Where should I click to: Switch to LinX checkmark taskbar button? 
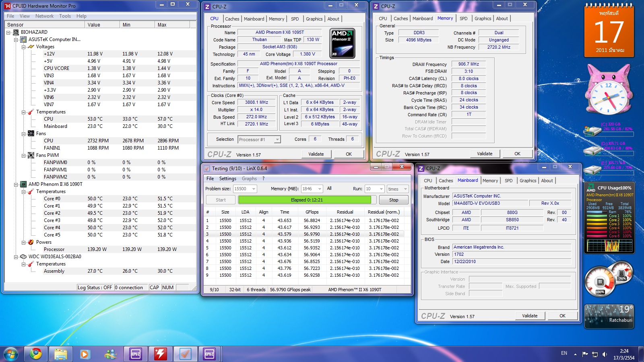tap(185, 354)
